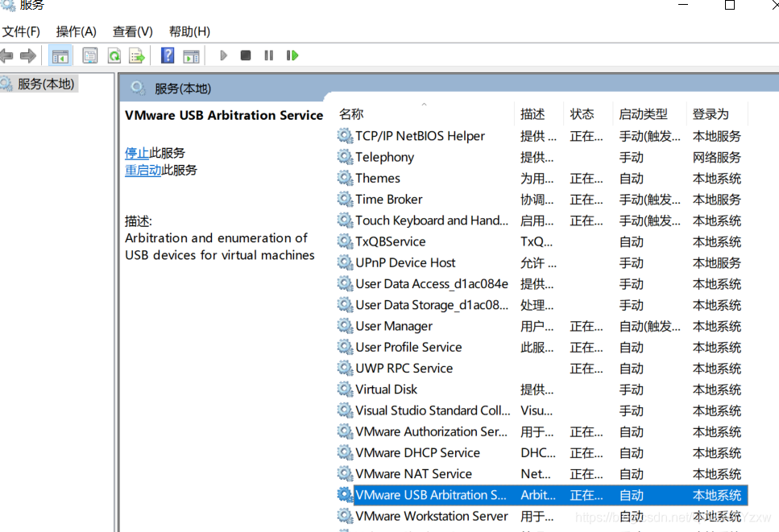Image resolution: width=779 pixels, height=532 pixels.
Task: Click the Pause Service icon
Action: [x=269, y=56]
